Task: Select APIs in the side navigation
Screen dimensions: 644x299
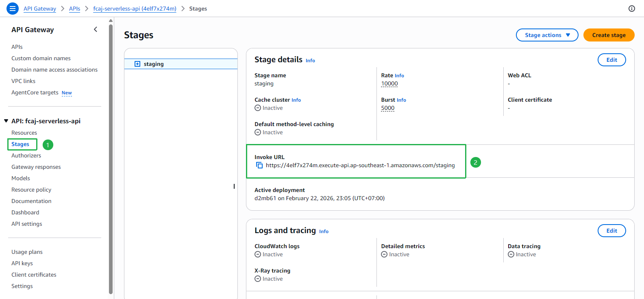Action: point(17,47)
